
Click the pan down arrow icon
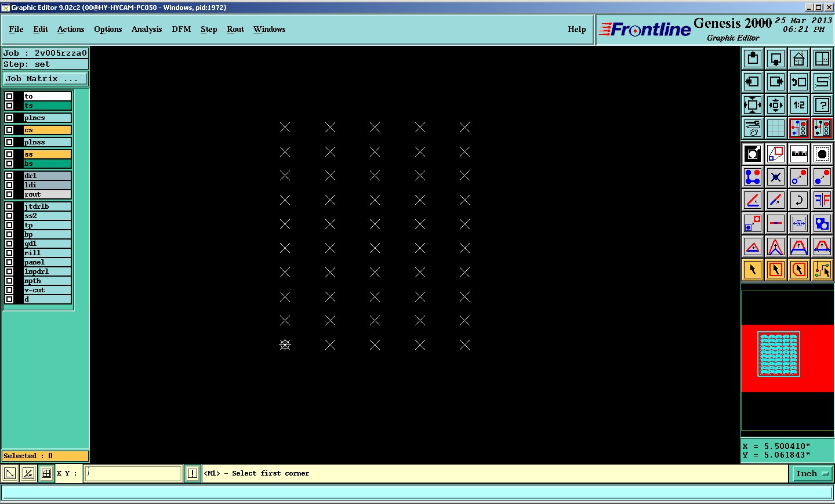click(x=776, y=59)
